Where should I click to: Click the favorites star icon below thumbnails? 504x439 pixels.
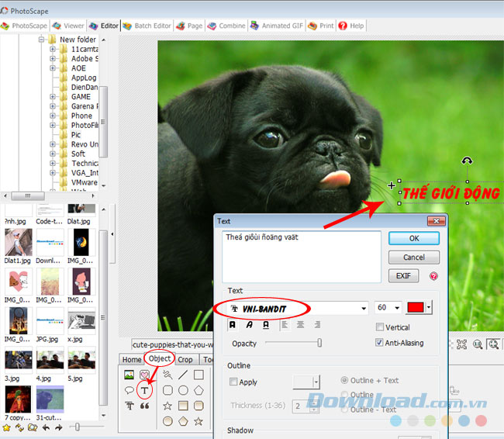tap(6, 427)
